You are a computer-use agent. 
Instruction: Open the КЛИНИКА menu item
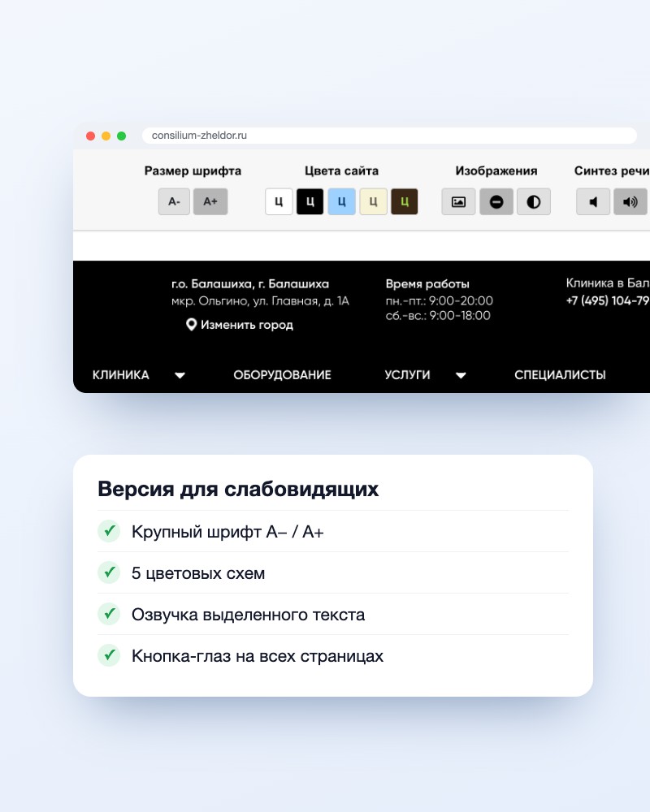(x=121, y=375)
